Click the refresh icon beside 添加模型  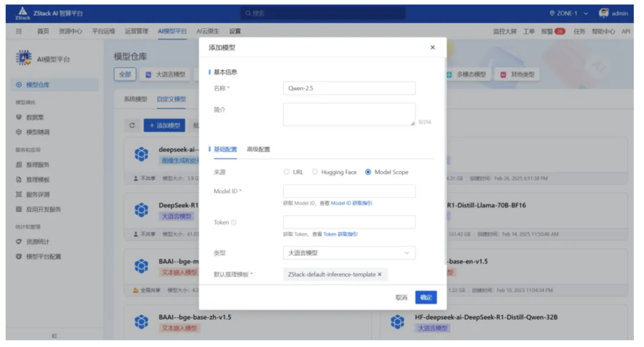132,126
